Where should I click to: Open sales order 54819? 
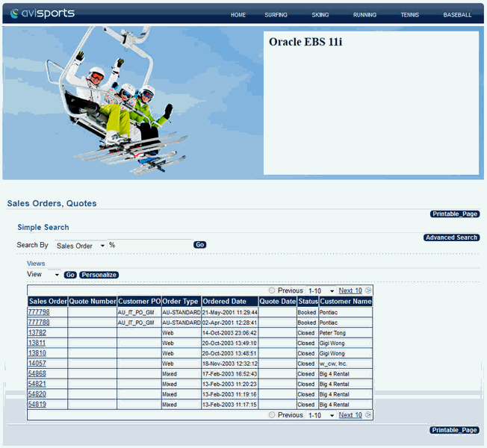click(x=37, y=404)
